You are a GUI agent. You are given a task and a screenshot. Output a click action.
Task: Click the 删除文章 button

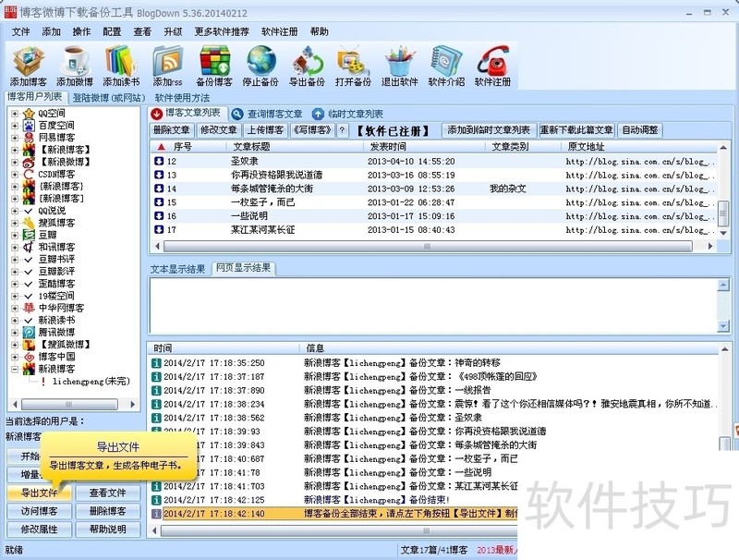[x=172, y=130]
